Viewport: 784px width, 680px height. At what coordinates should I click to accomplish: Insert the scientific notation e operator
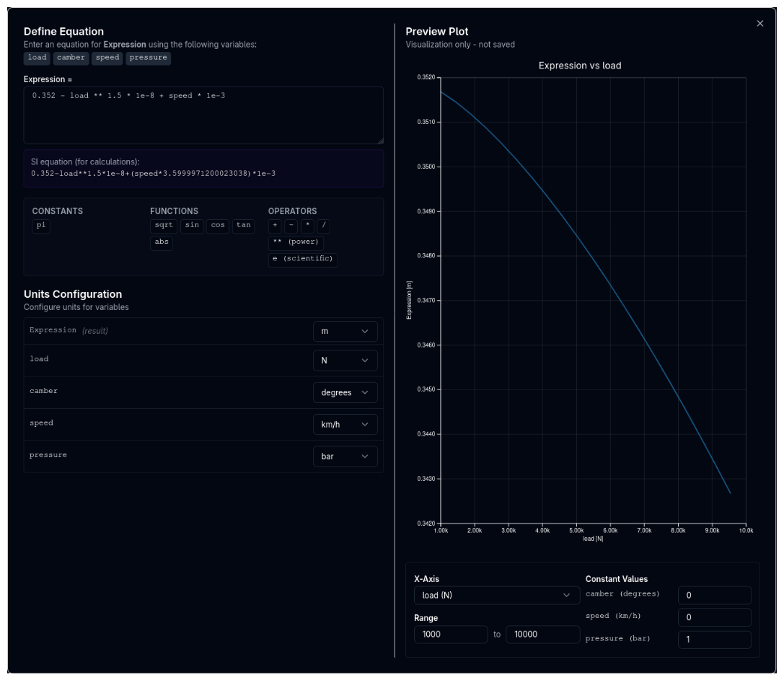303,260
